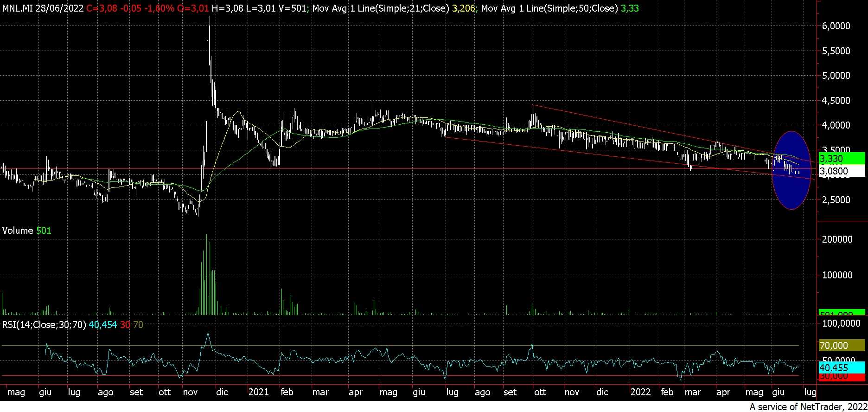Click the 6,0000 price axis label
The width and height of the screenshot is (868, 412).
pyautogui.click(x=836, y=26)
